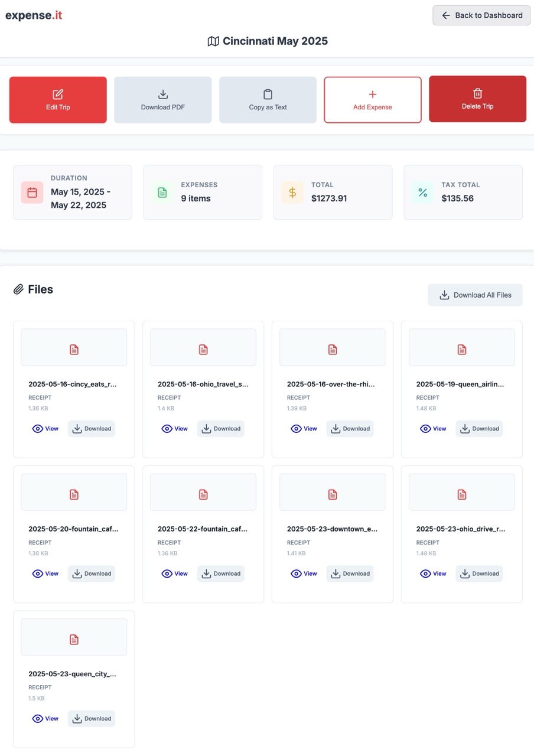This screenshot has height=756, width=534.
Task: View the 2025-05-22 fountain_caf receipt
Action: click(x=175, y=573)
